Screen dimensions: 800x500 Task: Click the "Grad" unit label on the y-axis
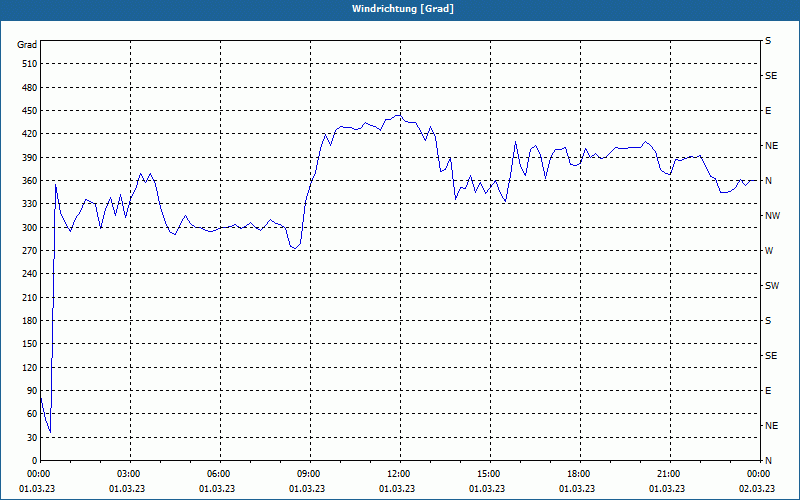click(x=27, y=45)
